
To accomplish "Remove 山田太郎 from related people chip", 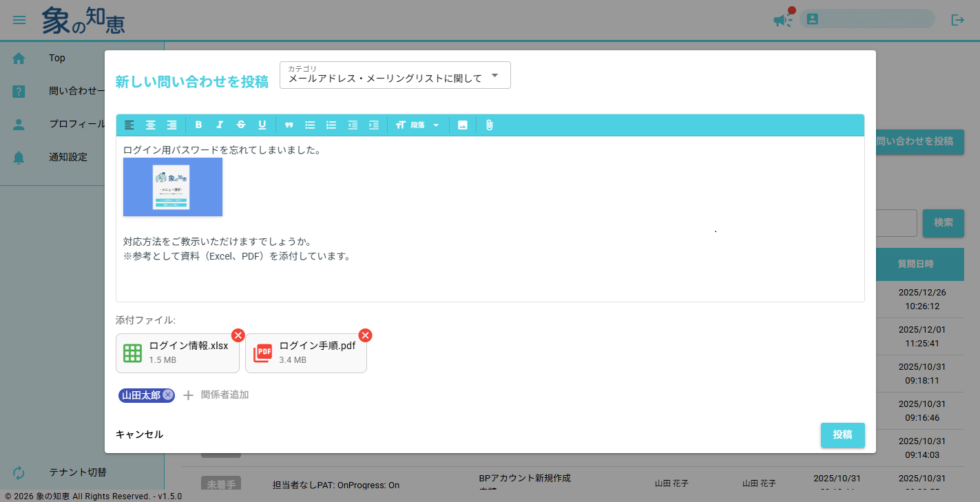I will [168, 395].
